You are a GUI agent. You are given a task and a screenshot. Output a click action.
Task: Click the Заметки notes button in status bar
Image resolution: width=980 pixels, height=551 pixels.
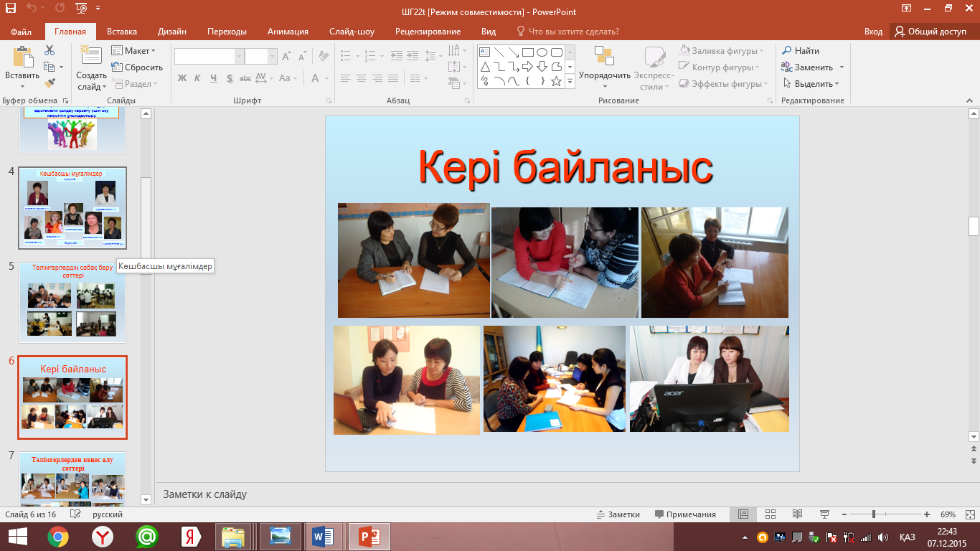(618, 514)
